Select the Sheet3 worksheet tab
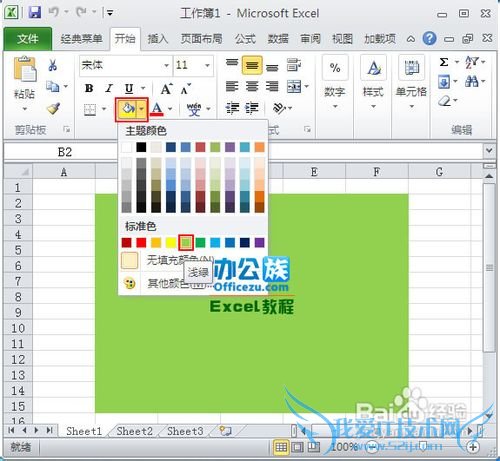The image size is (500, 461). (185, 431)
